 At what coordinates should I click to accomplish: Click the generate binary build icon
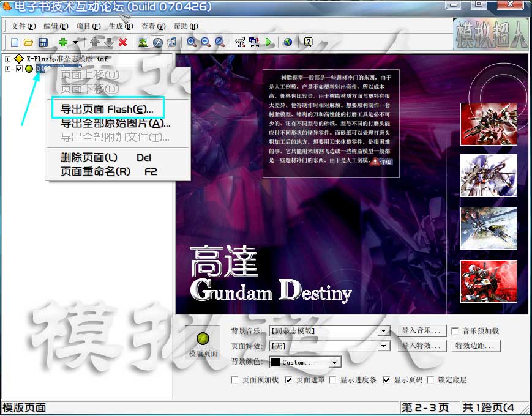(x=254, y=42)
